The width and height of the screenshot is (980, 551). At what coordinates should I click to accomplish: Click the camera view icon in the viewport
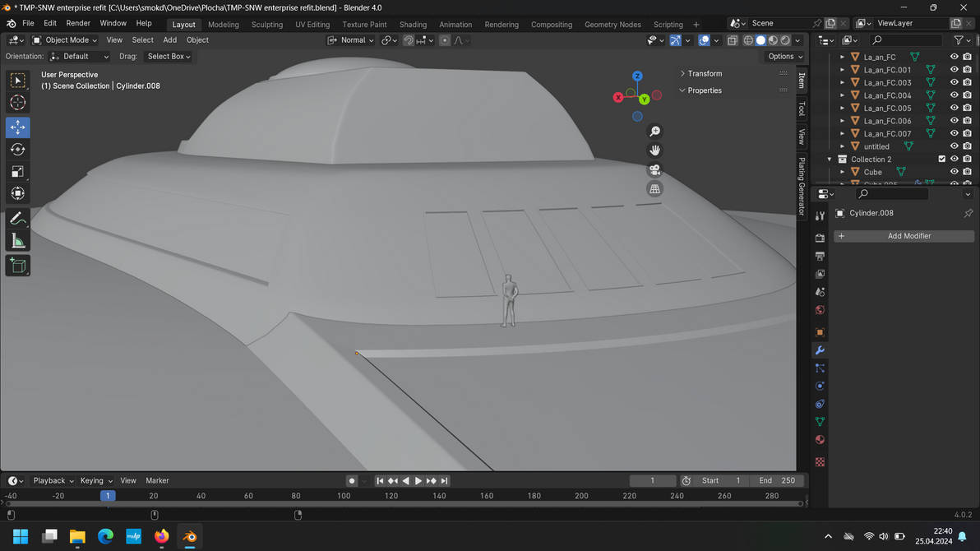tap(654, 169)
